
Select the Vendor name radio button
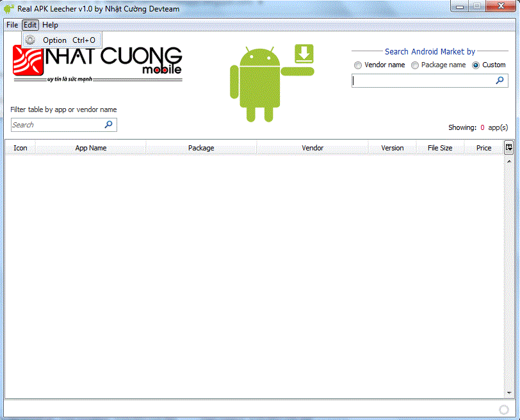coord(358,65)
